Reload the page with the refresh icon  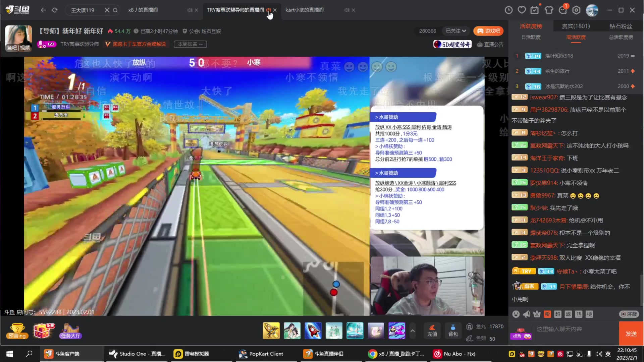(x=55, y=10)
